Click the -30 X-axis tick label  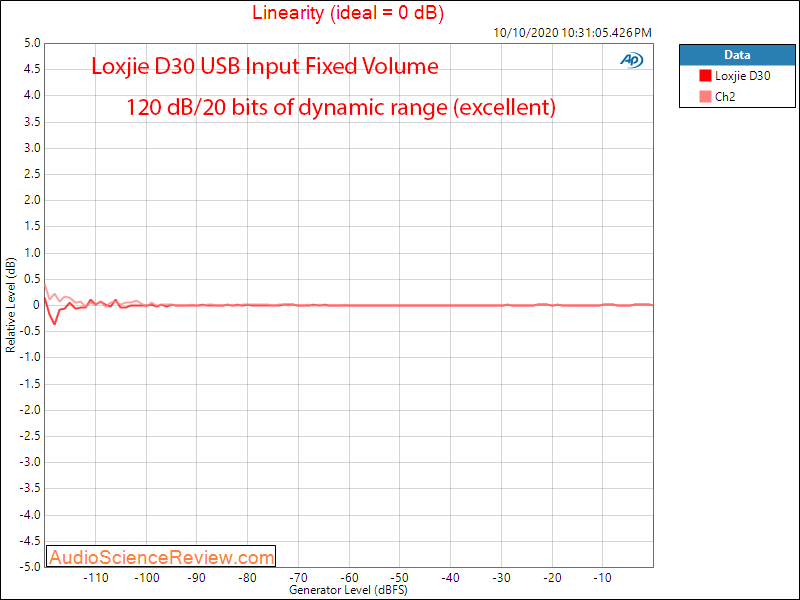(501, 578)
